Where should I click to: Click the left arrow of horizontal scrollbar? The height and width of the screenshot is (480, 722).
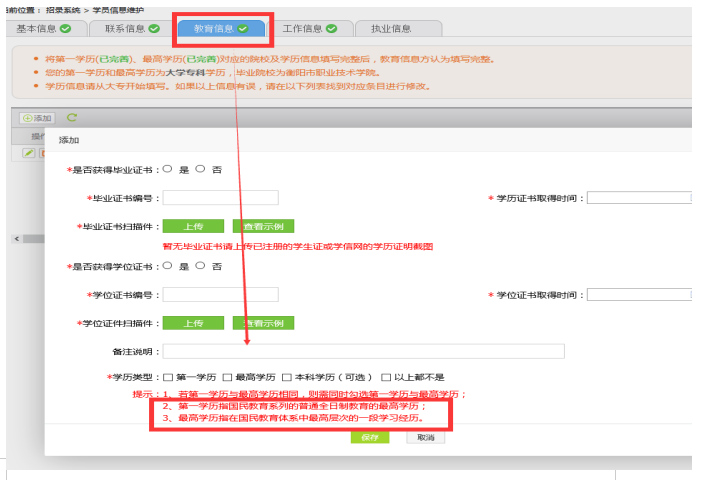click(15, 239)
